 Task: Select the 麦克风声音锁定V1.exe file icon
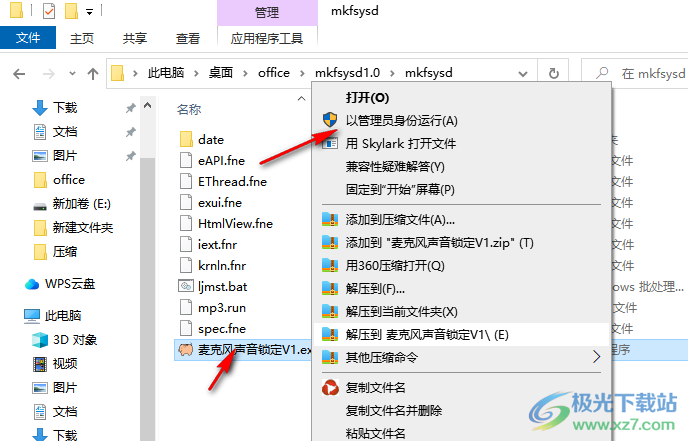click(186, 350)
